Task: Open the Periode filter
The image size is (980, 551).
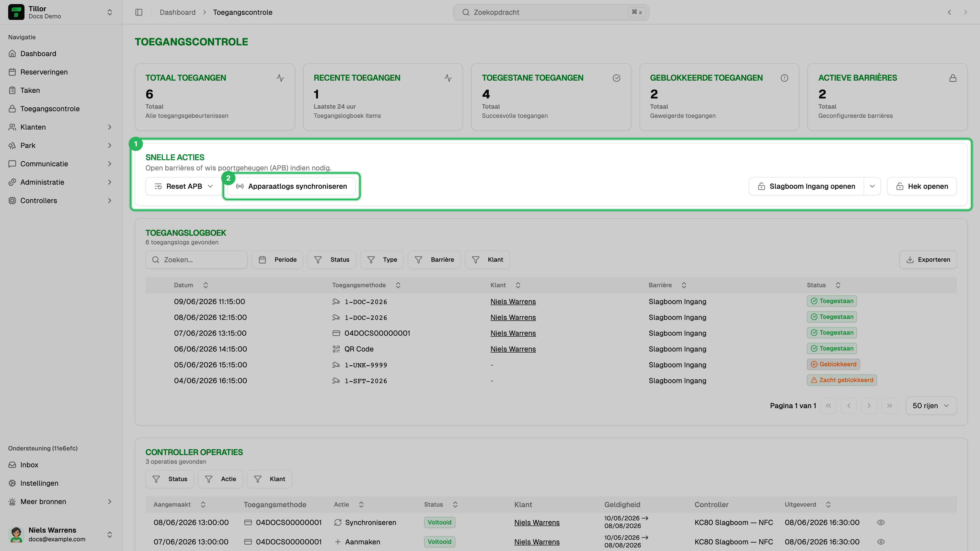Action: 277,260
